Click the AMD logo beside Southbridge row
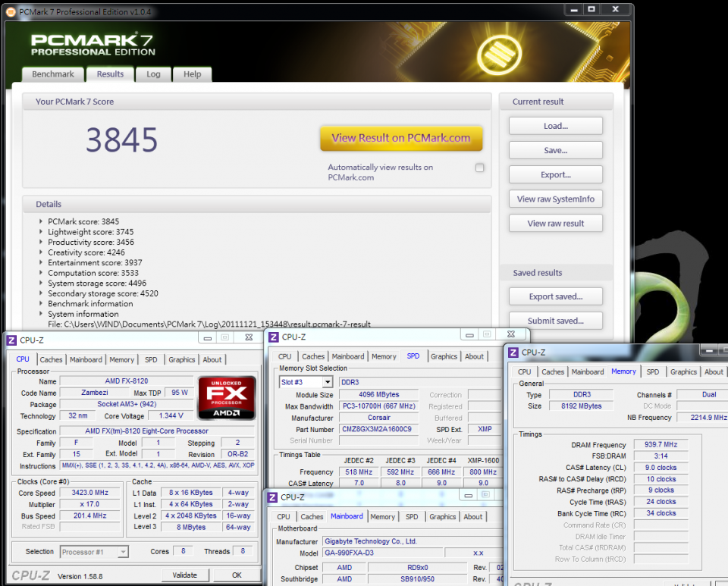This screenshot has width=728, height=586. click(x=344, y=578)
